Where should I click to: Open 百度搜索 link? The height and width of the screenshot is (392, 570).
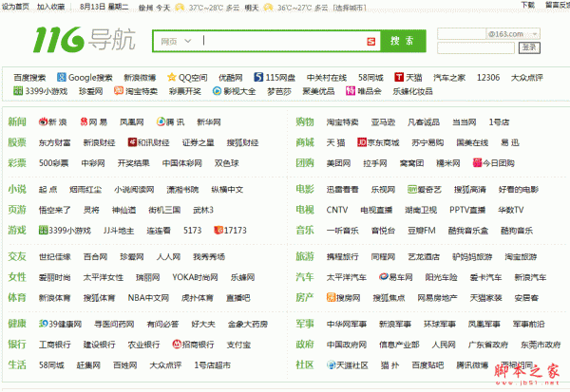point(29,78)
